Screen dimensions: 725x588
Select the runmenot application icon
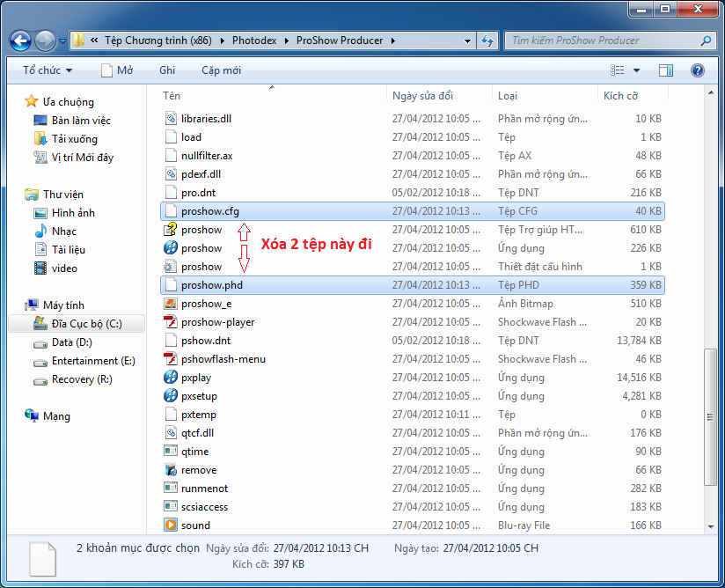pyautogui.click(x=171, y=488)
